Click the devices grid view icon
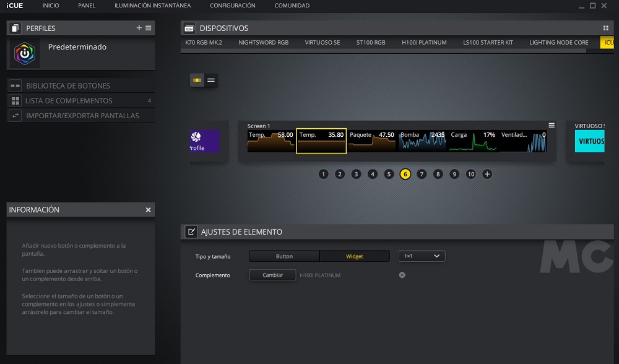The width and height of the screenshot is (619, 364). point(605,28)
